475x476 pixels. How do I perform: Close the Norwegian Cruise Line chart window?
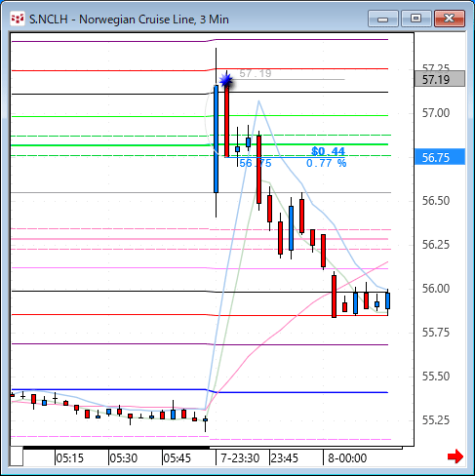coord(450,19)
